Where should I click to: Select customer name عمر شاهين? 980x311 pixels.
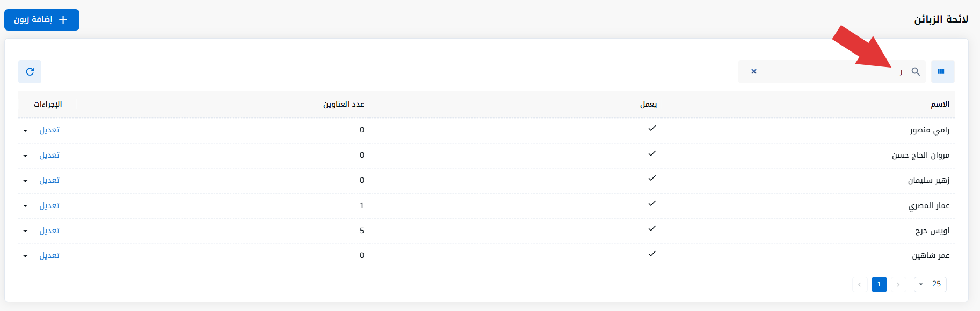tap(931, 255)
